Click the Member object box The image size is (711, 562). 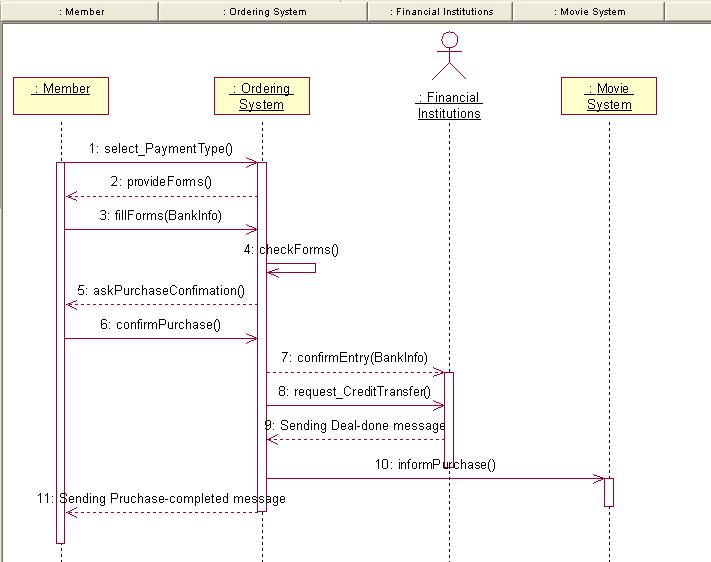(61, 96)
